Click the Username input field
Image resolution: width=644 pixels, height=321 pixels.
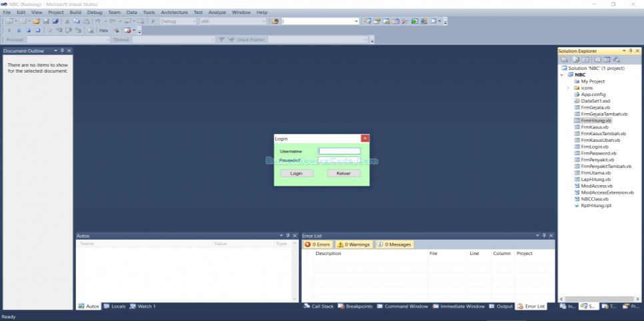pos(339,151)
